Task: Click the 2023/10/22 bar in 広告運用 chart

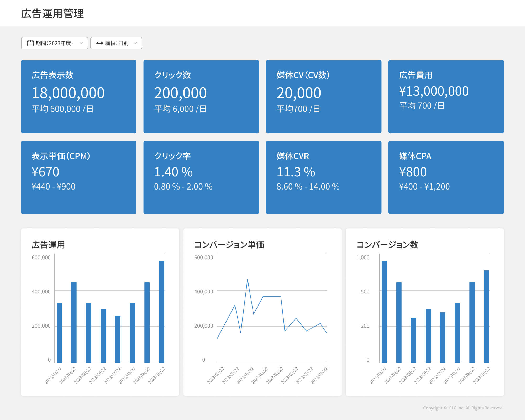Action: [x=162, y=312]
